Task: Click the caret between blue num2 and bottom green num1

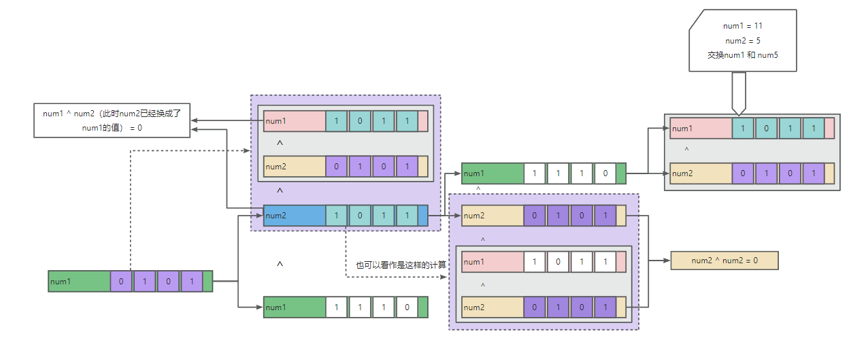Action: (280, 263)
